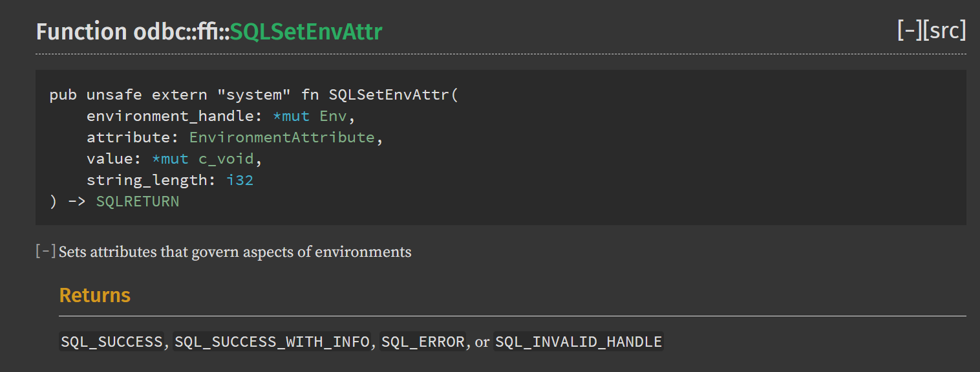The width and height of the screenshot is (980, 372).
Task: Click the green SQLSetEnvAttr title name
Action: (x=306, y=32)
